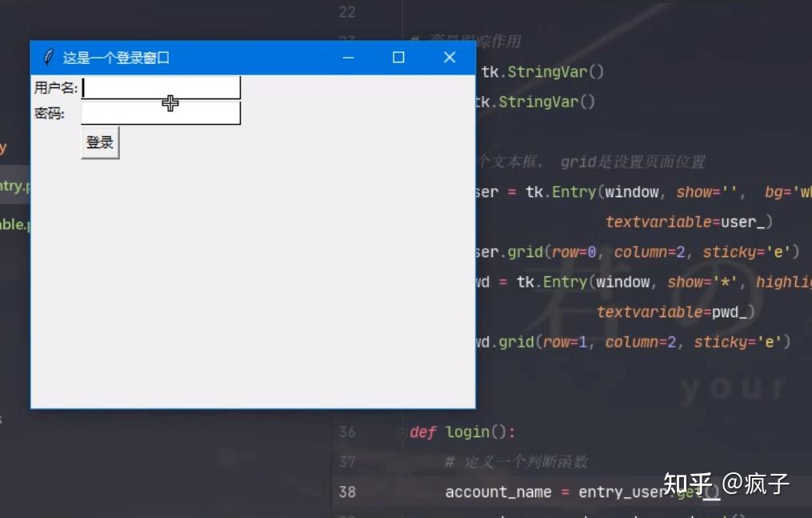Minimize the 这是一个登录窗口 window
This screenshot has width=812, height=518.
[349, 58]
